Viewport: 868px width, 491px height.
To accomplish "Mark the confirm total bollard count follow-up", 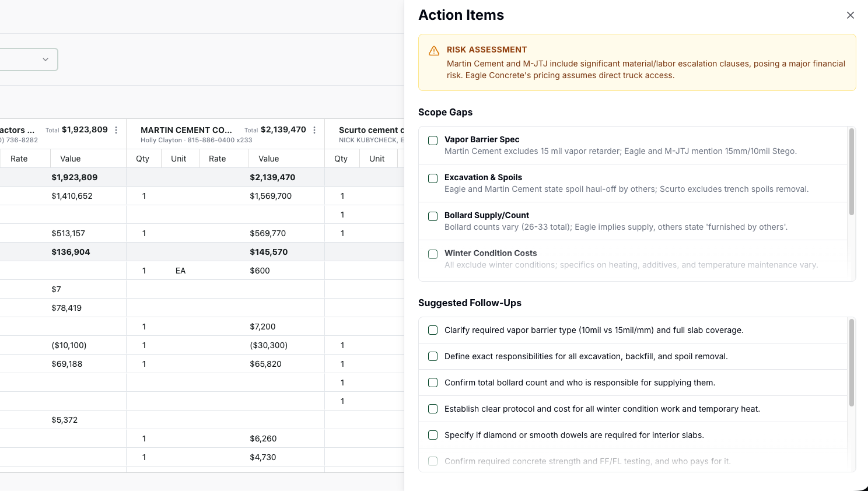I will coord(433,383).
